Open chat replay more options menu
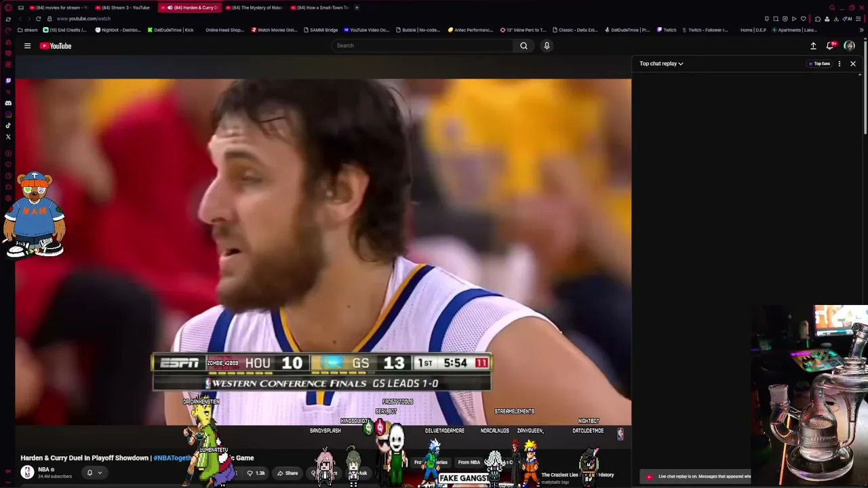Screen dimensions: 868x488 pyautogui.click(x=840, y=64)
